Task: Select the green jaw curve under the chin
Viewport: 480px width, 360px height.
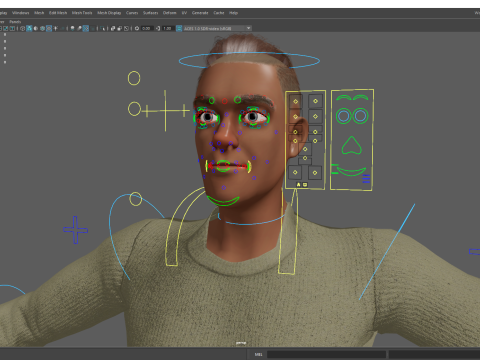Action: [x=223, y=201]
